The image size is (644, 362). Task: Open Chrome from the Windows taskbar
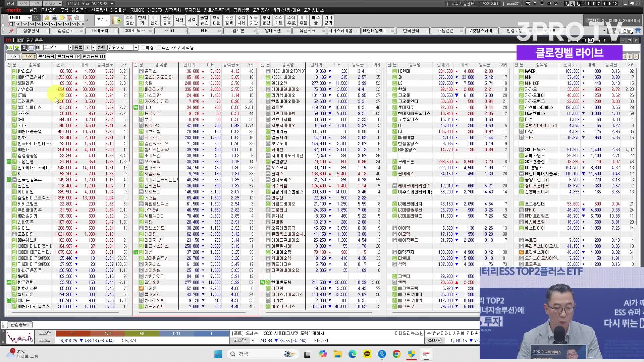pos(396,354)
